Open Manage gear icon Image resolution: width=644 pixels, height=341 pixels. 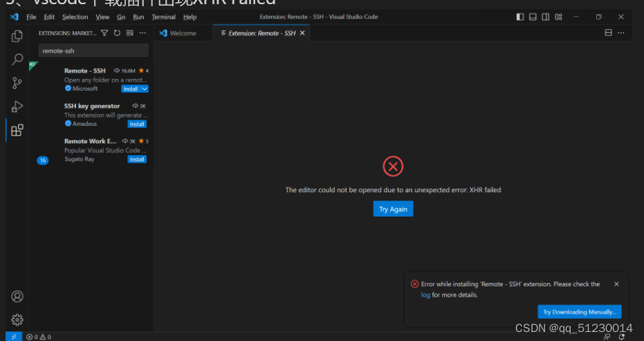(17, 320)
